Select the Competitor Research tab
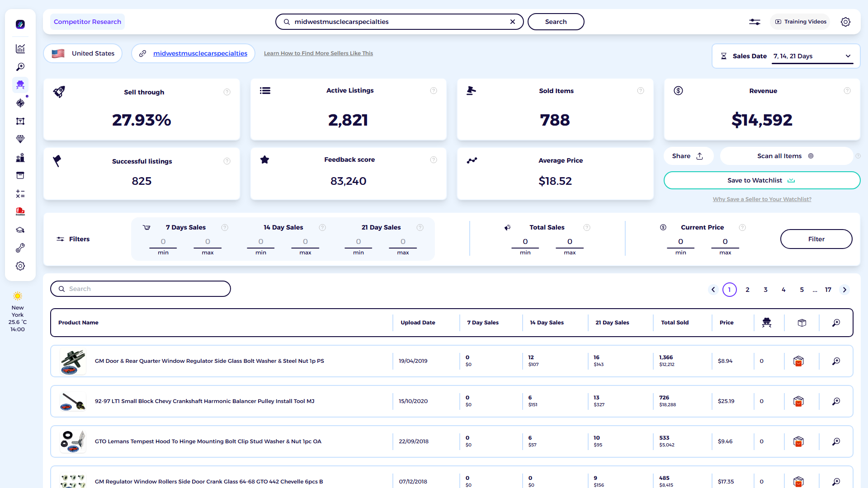This screenshot has height=488, width=868. pos(87,22)
